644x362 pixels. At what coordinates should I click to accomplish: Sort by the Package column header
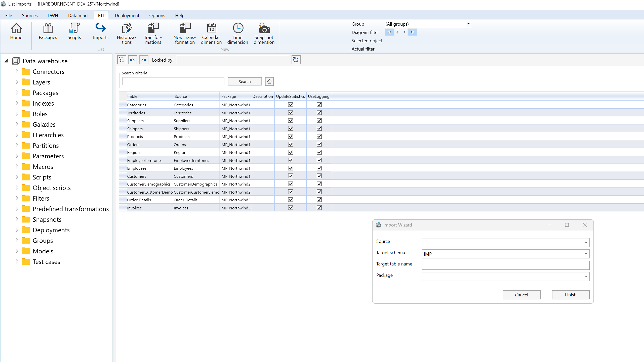pyautogui.click(x=235, y=96)
